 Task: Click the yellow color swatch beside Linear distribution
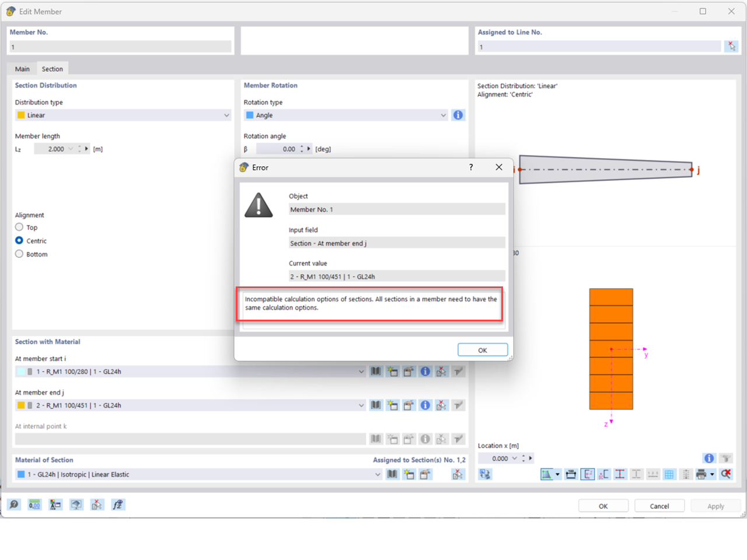tap(20, 115)
